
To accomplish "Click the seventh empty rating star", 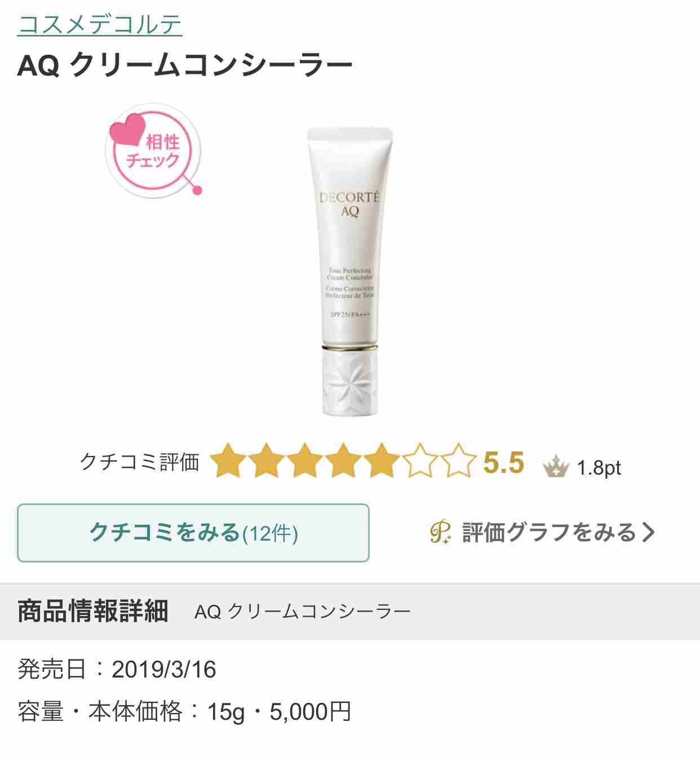I will pyautogui.click(x=458, y=461).
